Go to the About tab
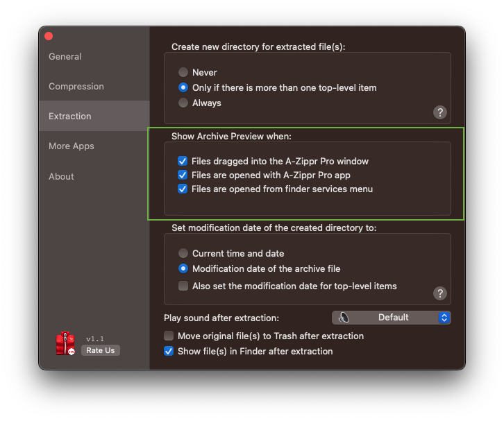The width and height of the screenshot is (504, 421). (94, 176)
